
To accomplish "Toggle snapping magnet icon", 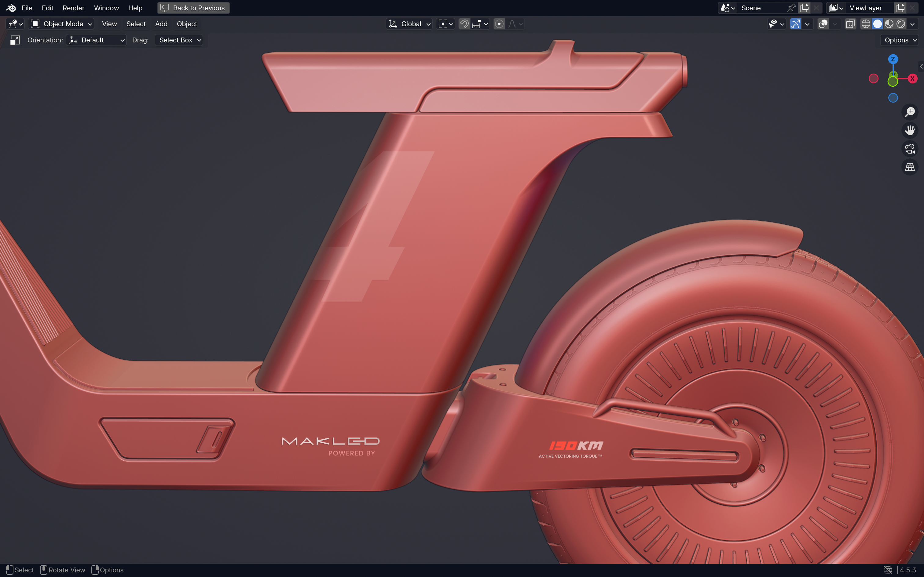I will tap(464, 24).
